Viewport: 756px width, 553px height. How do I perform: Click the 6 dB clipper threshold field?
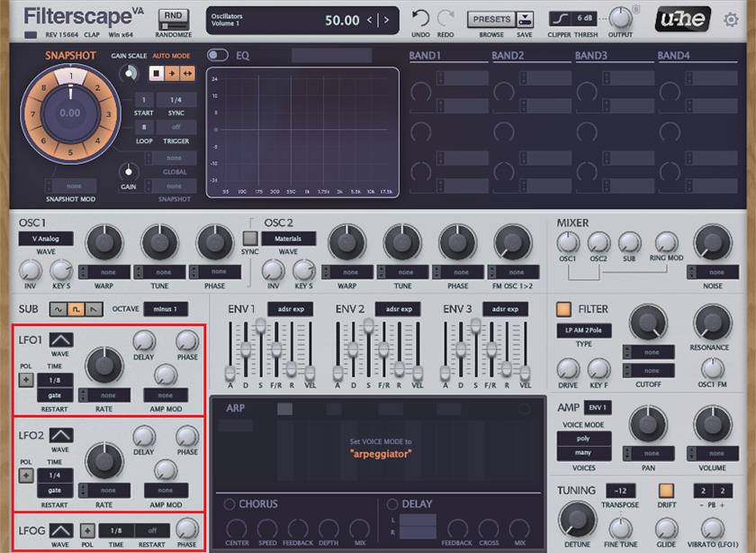(x=584, y=19)
